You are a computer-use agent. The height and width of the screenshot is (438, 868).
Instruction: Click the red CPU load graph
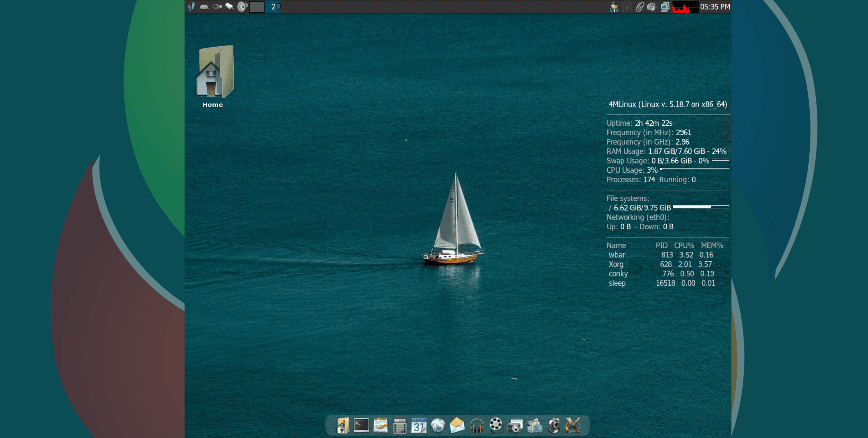(685, 7)
